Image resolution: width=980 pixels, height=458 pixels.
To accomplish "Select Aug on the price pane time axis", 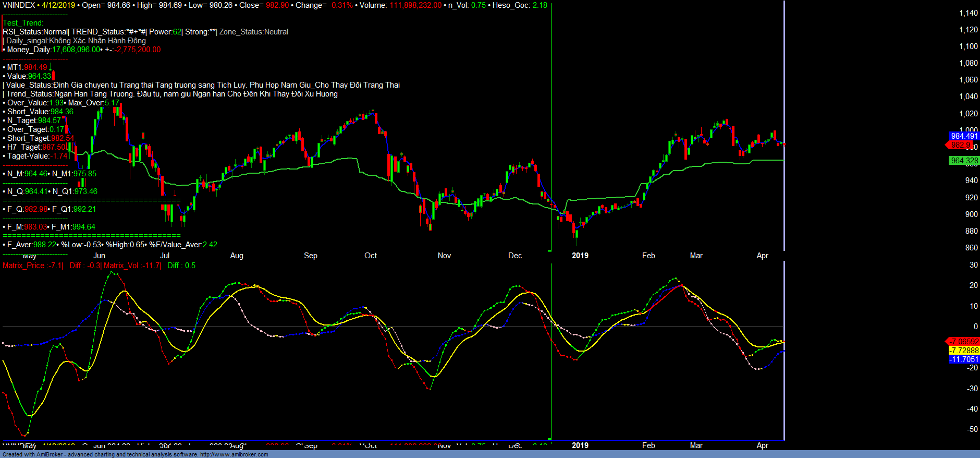I will 237,256.
